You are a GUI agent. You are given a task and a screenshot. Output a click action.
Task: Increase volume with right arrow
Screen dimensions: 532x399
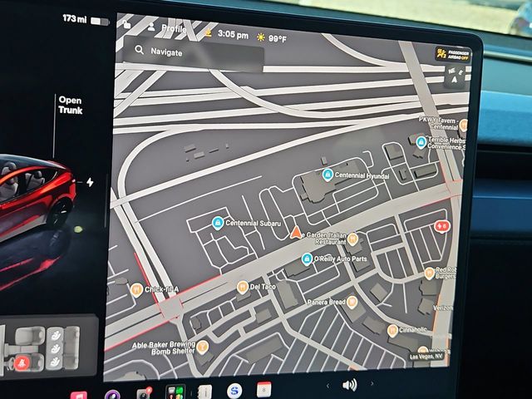(372, 384)
